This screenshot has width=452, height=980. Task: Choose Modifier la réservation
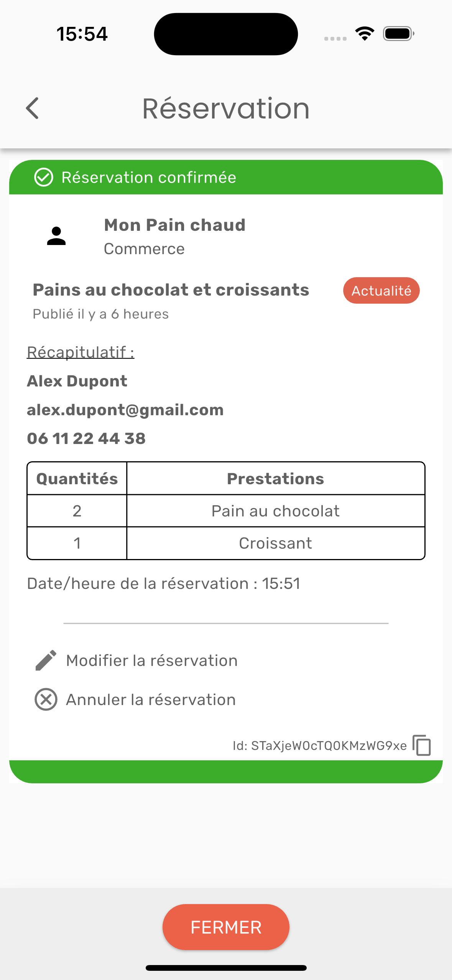point(152,661)
